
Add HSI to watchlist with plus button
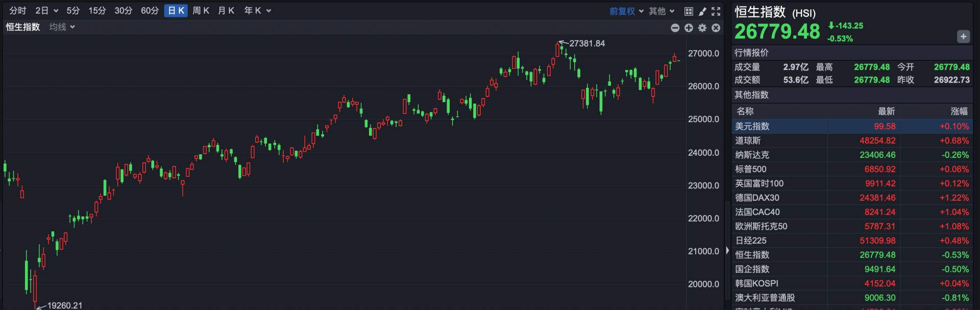point(963,36)
